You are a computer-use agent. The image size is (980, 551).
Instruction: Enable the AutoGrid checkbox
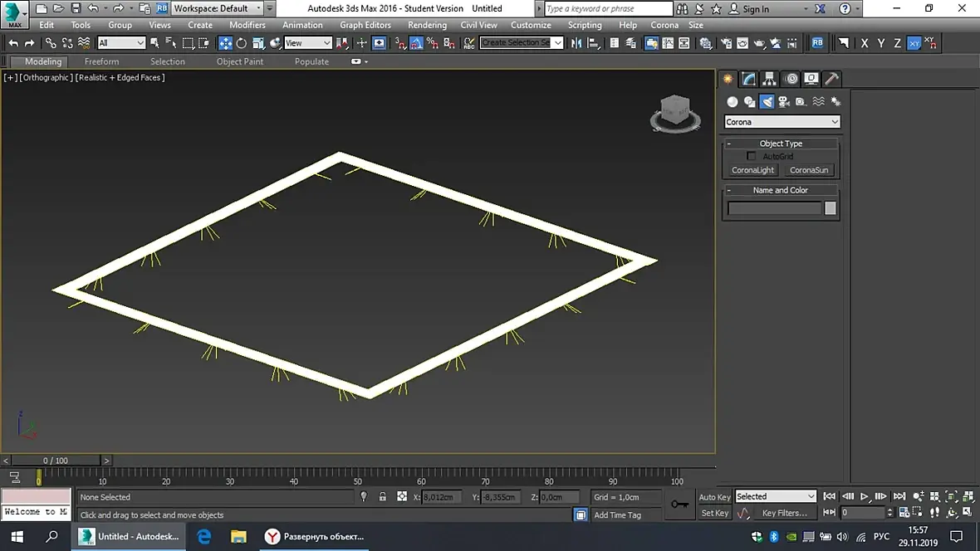752,156
